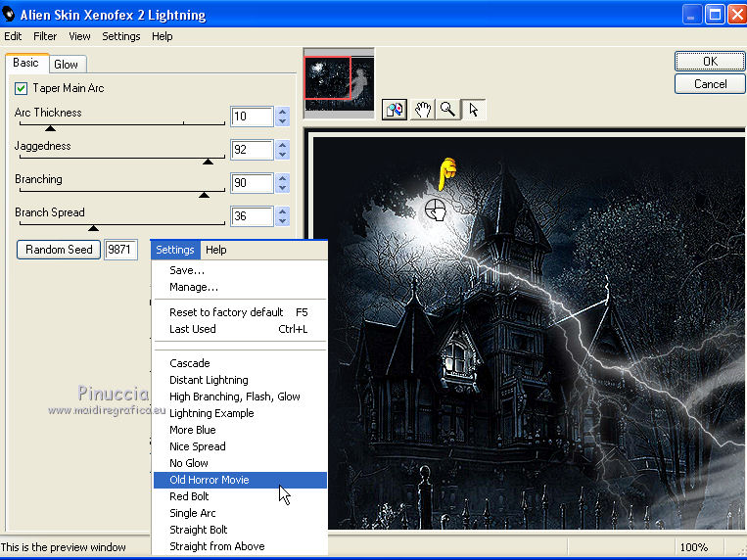
Task: Pick the Straight from Above preset
Action: [240, 546]
